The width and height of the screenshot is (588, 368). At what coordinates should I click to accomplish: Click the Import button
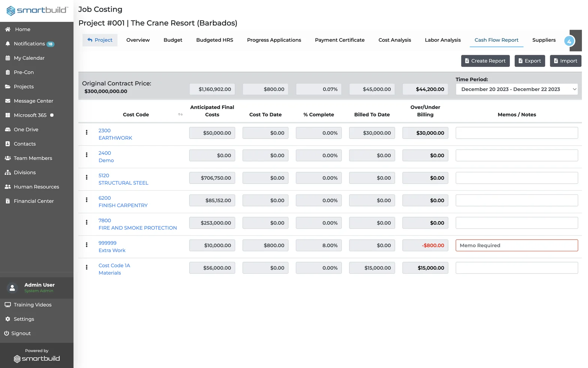[x=565, y=61]
